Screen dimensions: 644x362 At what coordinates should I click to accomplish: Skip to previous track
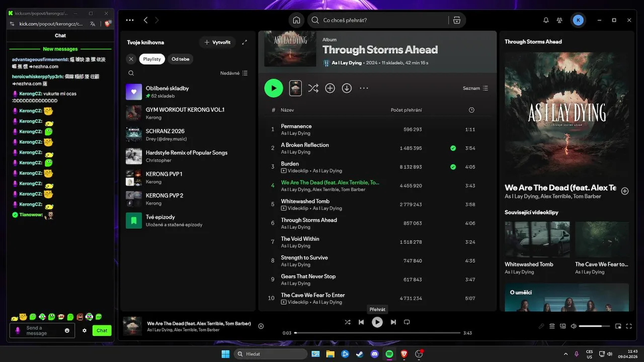point(361,322)
